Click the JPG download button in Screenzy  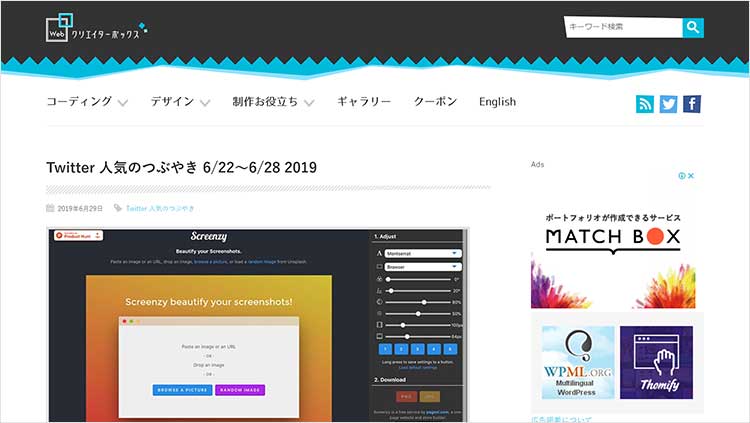tap(430, 396)
